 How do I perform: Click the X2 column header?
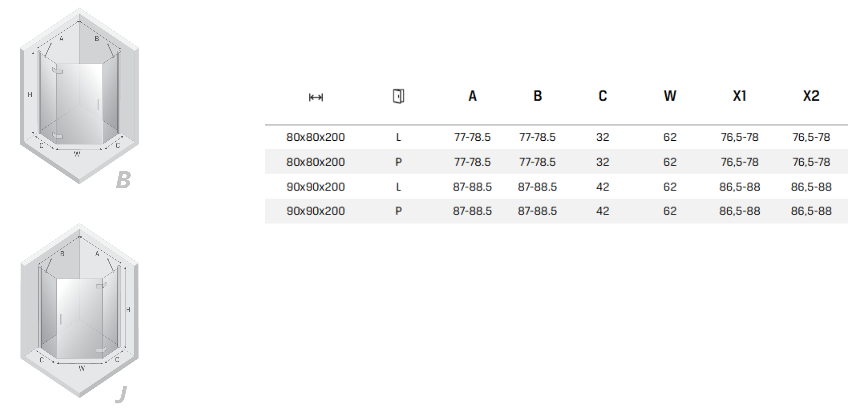coord(811,96)
